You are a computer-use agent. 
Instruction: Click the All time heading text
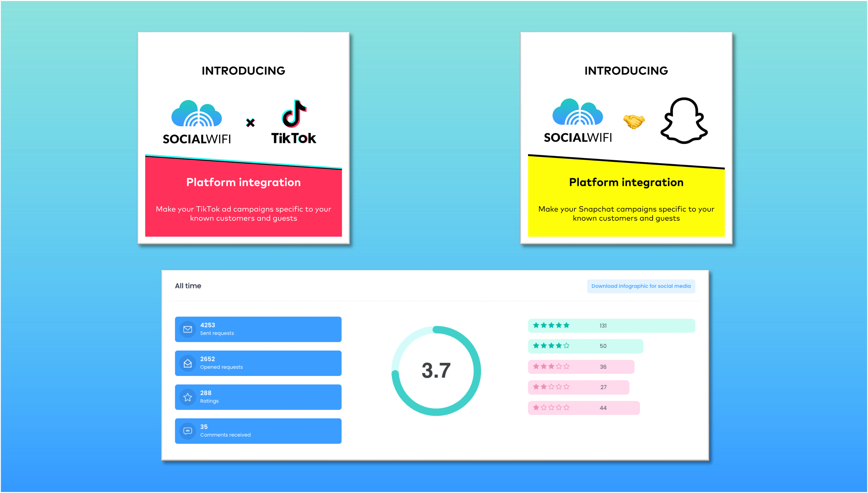tap(188, 286)
